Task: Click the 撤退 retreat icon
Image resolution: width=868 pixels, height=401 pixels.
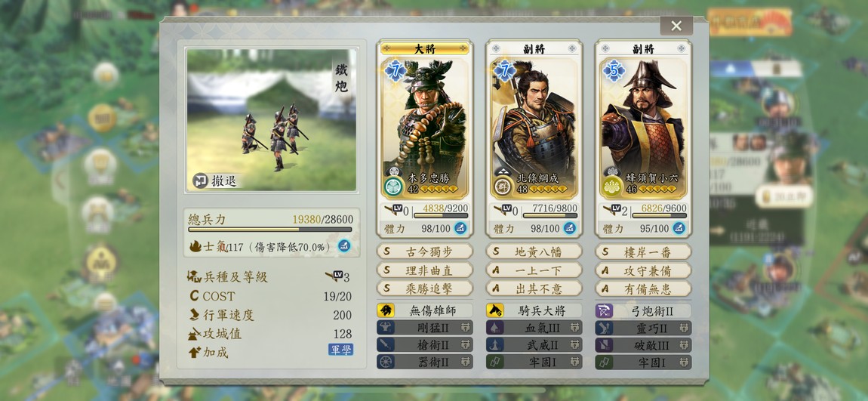Action: tap(200, 180)
